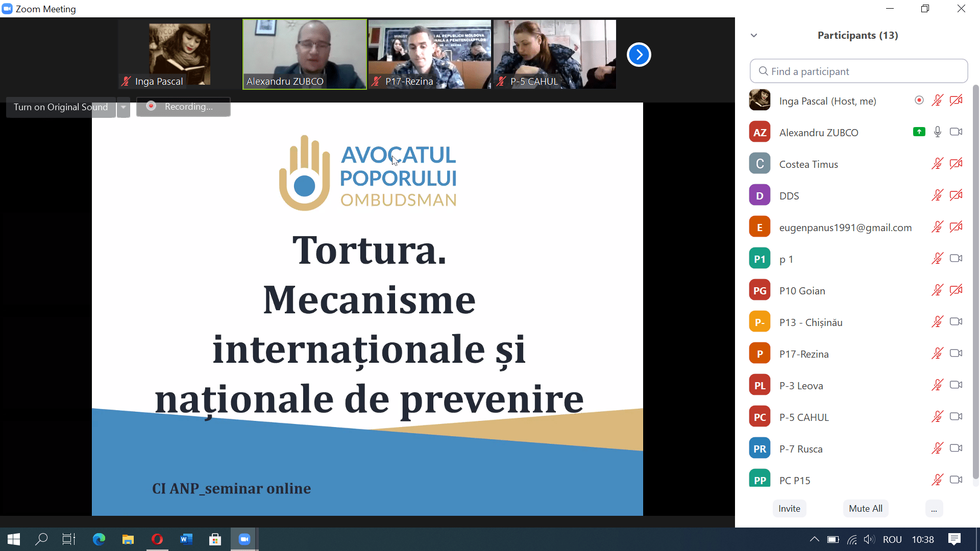
Task: Open Windows notification center
Action: [954, 539]
